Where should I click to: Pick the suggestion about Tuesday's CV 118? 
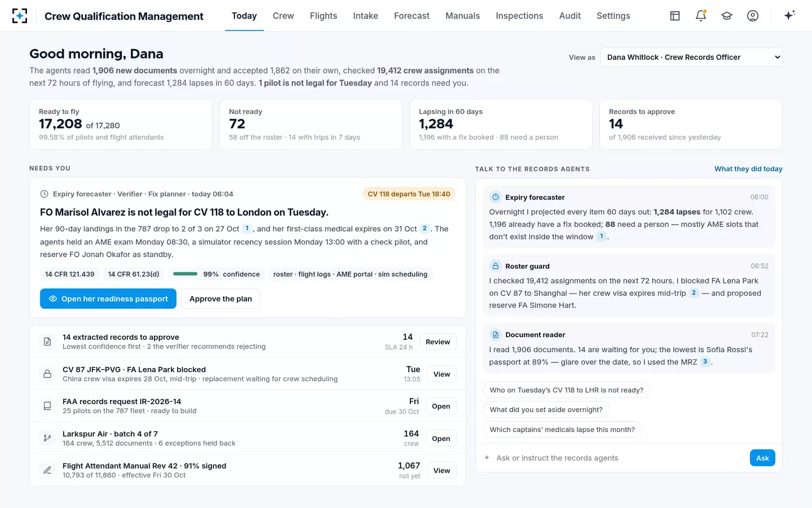click(x=567, y=390)
